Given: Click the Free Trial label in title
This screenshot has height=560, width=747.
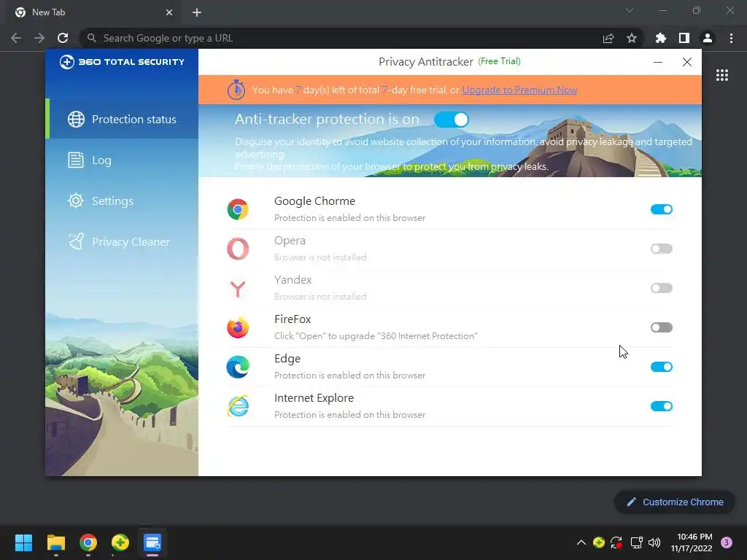Looking at the screenshot, I should [499, 61].
